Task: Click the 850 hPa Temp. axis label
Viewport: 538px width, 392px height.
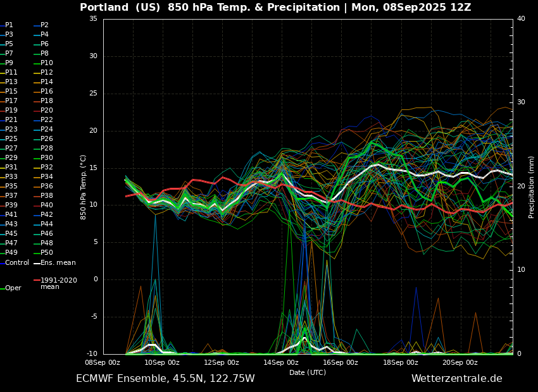Action: pyautogui.click(x=84, y=187)
